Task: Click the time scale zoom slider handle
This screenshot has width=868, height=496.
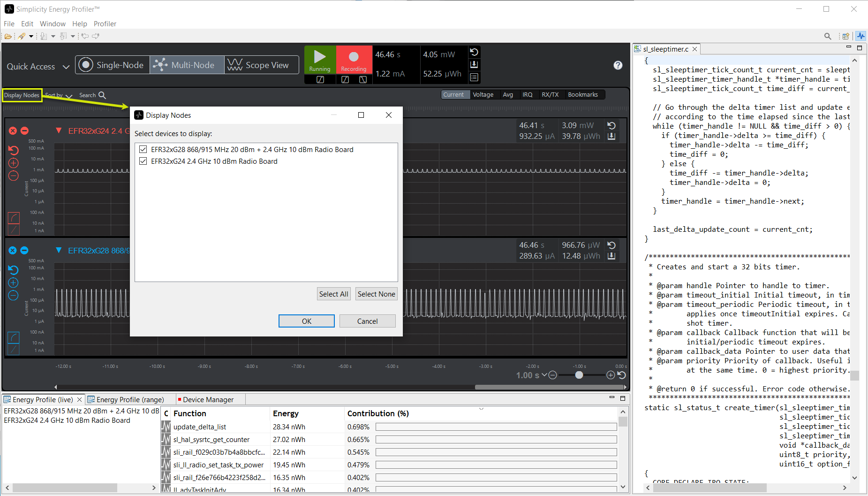Action: (x=579, y=375)
